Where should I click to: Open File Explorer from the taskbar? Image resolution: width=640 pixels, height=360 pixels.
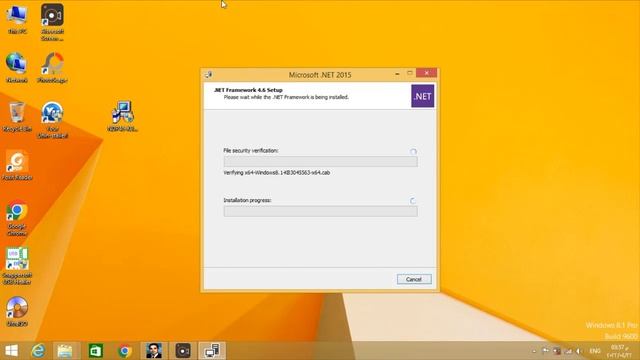click(65, 351)
